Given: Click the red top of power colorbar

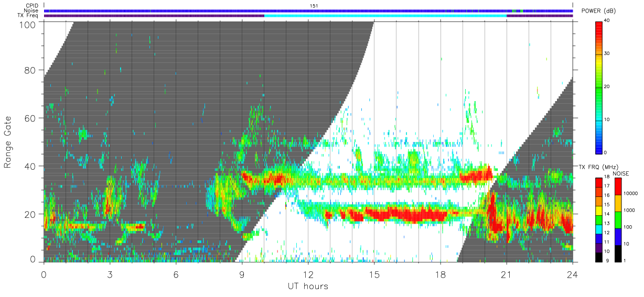Looking at the screenshot, I should [x=599, y=26].
